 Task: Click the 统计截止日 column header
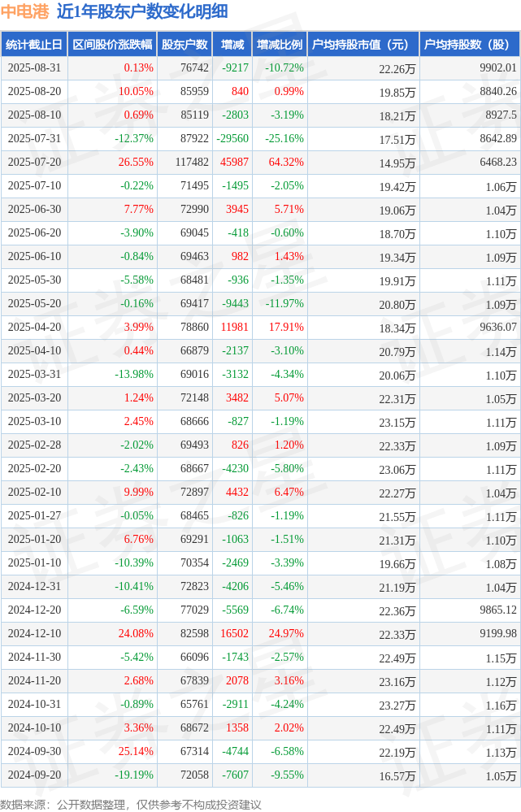pyautogui.click(x=34, y=45)
